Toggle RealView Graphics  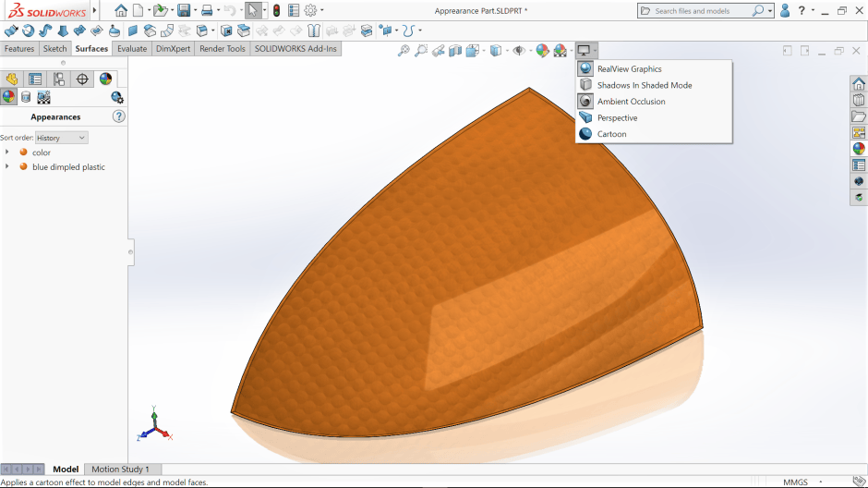coord(654,68)
